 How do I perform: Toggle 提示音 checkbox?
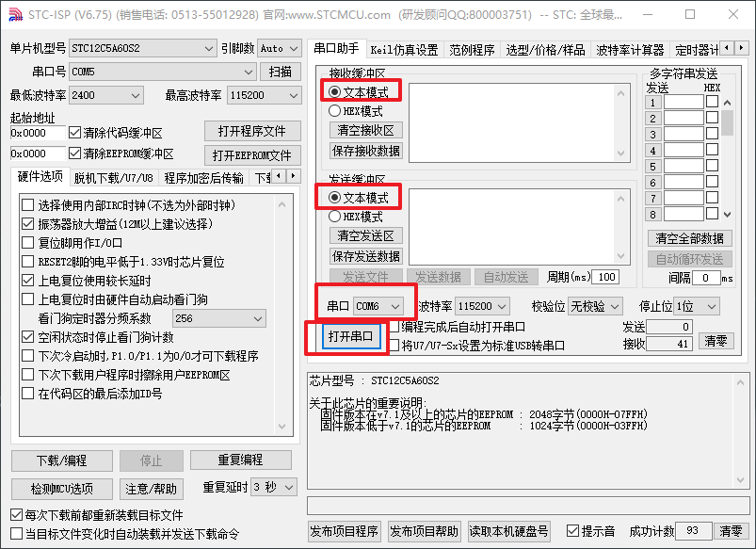coord(572,531)
